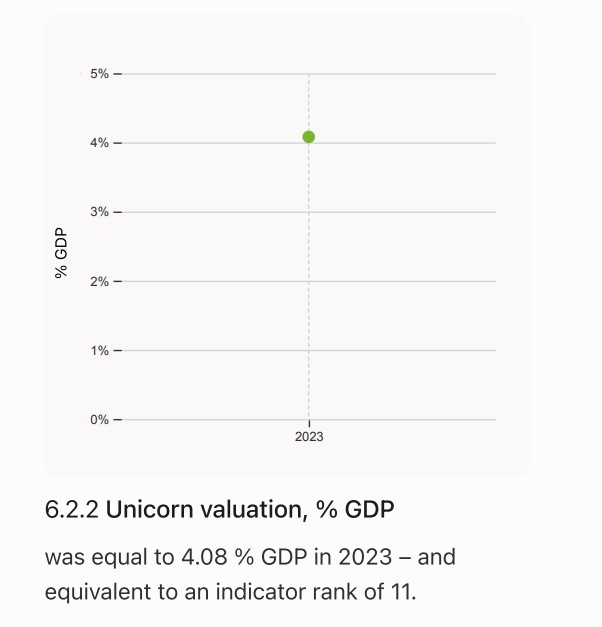Click the 5% horizontal gridline
Screen dimensions: 602x627
pos(309,74)
